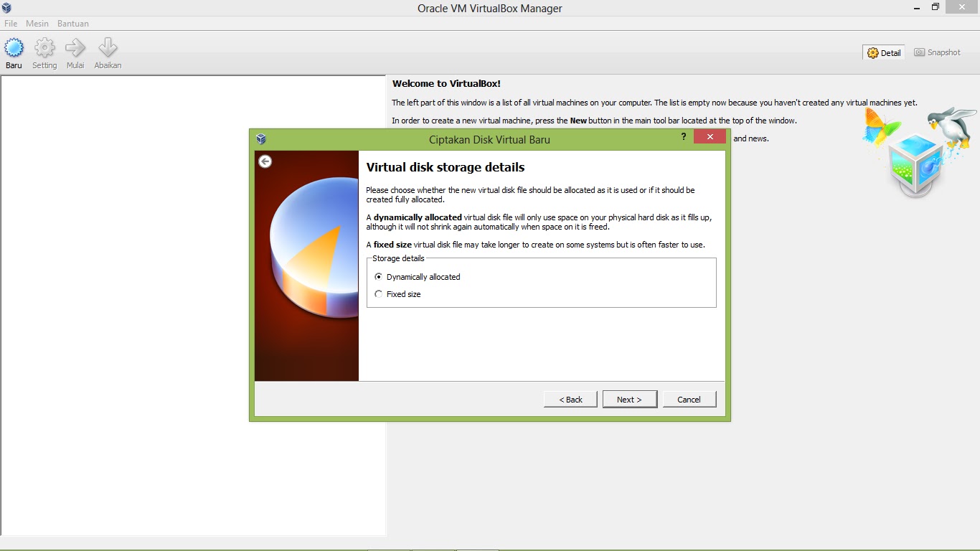Image resolution: width=980 pixels, height=551 pixels.
Task: Click the dialog's question mark help button
Action: [684, 137]
